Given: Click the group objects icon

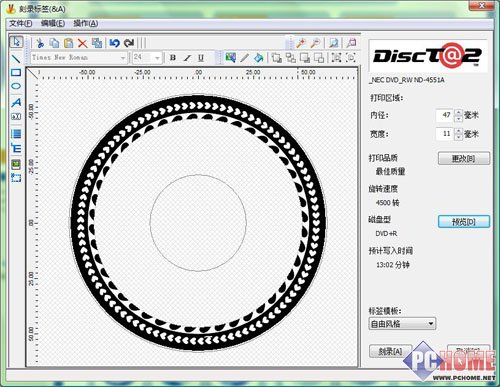Looking at the screenshot, I should 337,58.
